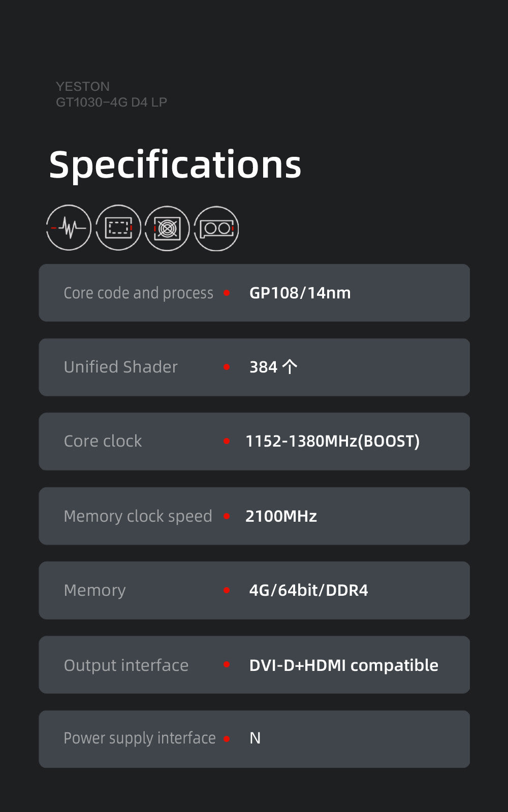The height and width of the screenshot is (812, 508).
Task: Click the pulse waveform circle icon
Action: click(69, 228)
